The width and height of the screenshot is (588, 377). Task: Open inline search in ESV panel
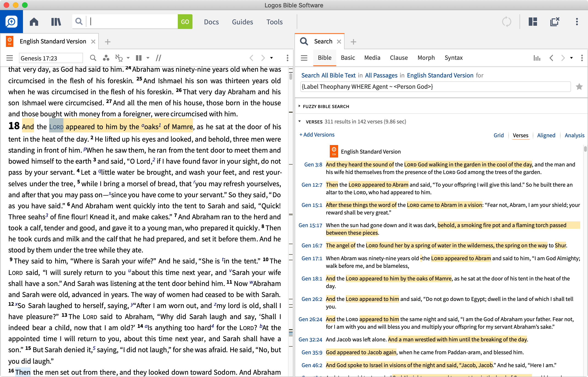93,58
